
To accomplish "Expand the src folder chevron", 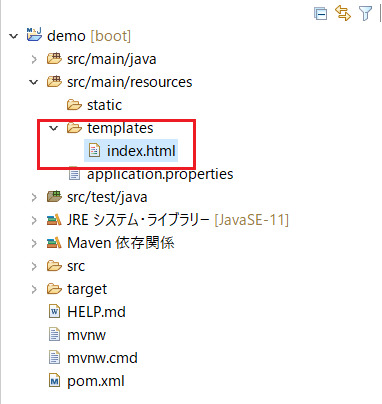I will pyautogui.click(x=34, y=266).
